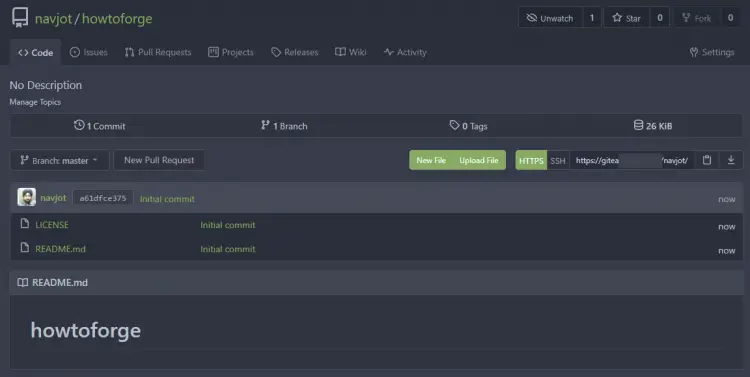Image resolution: width=750 pixels, height=377 pixels.
Task: Select HTTPS clone protocol
Action: 531,160
